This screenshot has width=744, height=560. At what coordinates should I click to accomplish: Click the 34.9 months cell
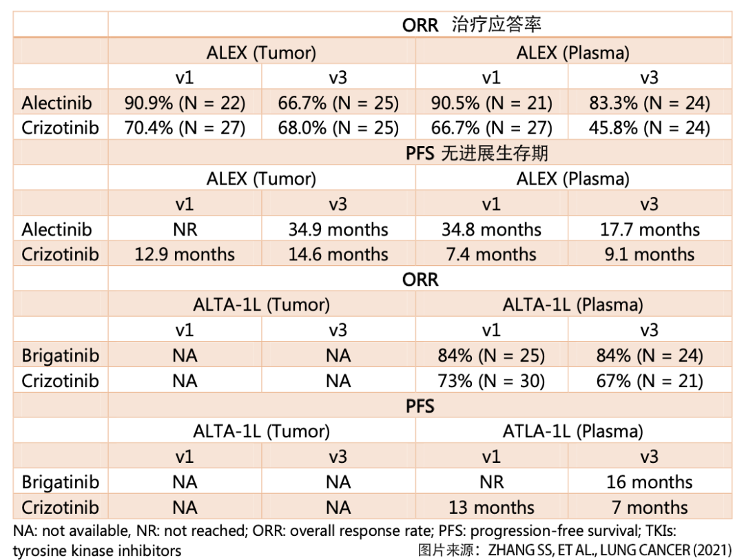pyautogui.click(x=338, y=229)
